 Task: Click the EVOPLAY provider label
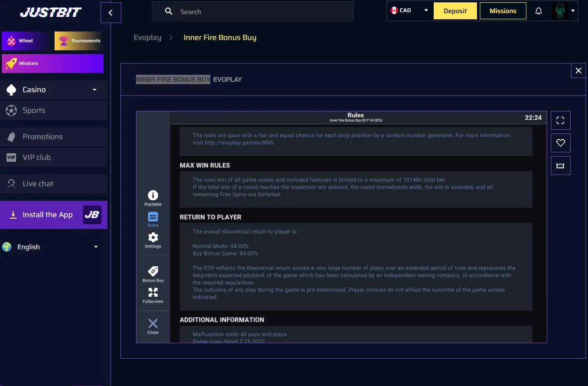[x=227, y=79]
